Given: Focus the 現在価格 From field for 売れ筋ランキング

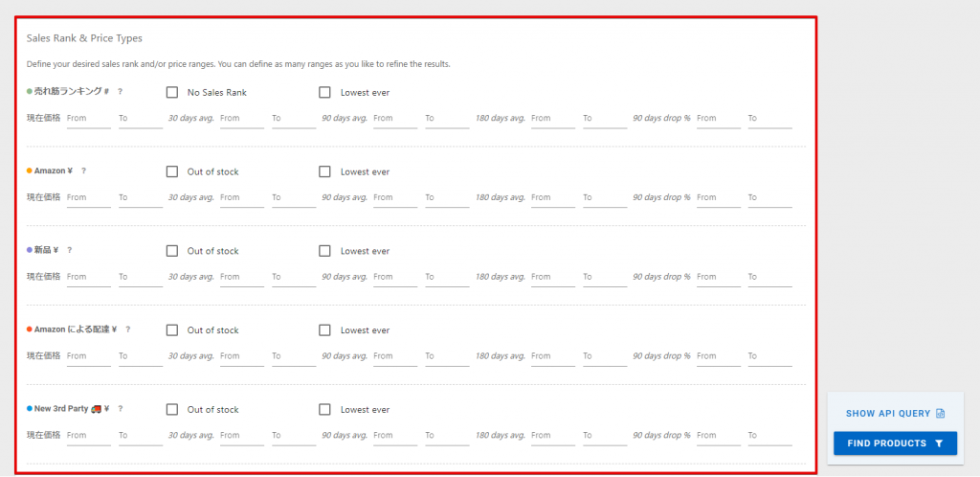Looking at the screenshot, I should click(x=87, y=119).
